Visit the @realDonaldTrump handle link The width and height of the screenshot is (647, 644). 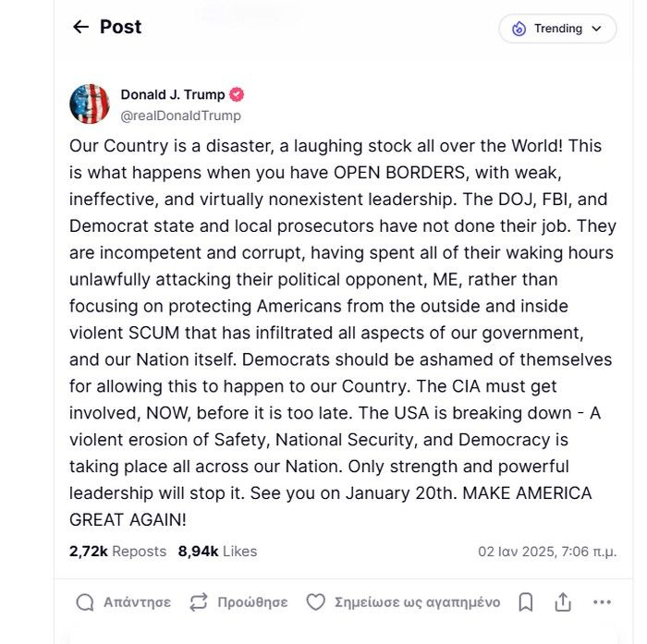(x=180, y=115)
